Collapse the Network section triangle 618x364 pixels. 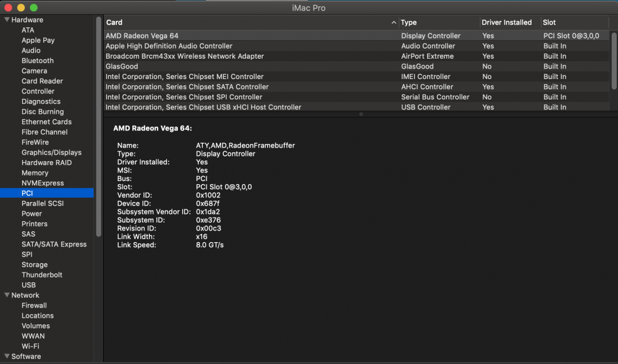pyautogui.click(x=7, y=295)
